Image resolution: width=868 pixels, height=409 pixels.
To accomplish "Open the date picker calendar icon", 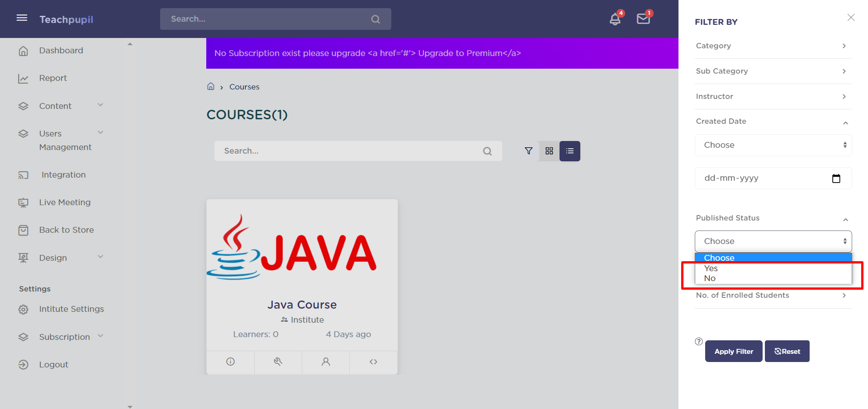I will pyautogui.click(x=836, y=179).
